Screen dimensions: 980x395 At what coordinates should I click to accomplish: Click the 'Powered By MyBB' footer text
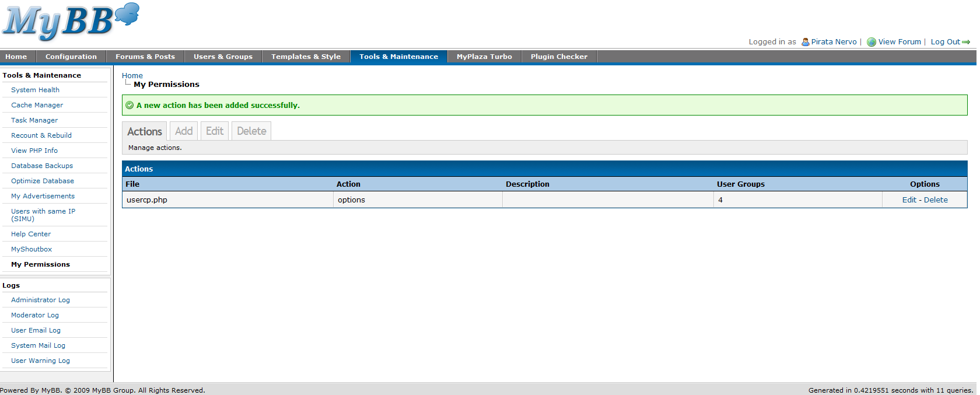pyautogui.click(x=103, y=390)
